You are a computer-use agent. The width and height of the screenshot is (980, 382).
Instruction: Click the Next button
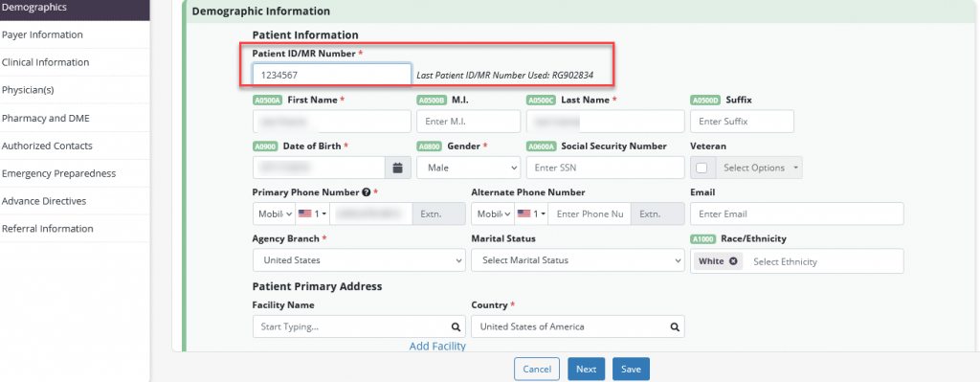tap(587, 369)
